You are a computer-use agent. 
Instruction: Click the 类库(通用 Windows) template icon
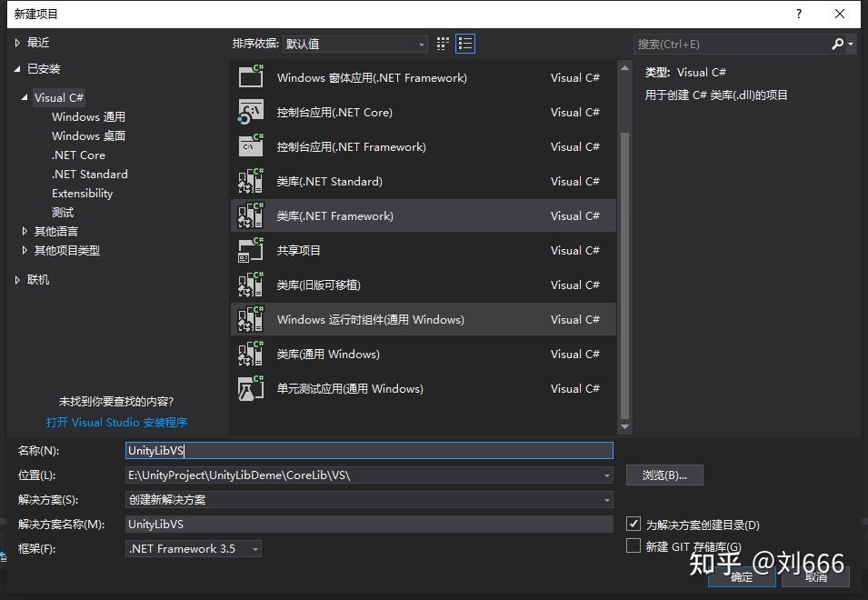[251, 353]
